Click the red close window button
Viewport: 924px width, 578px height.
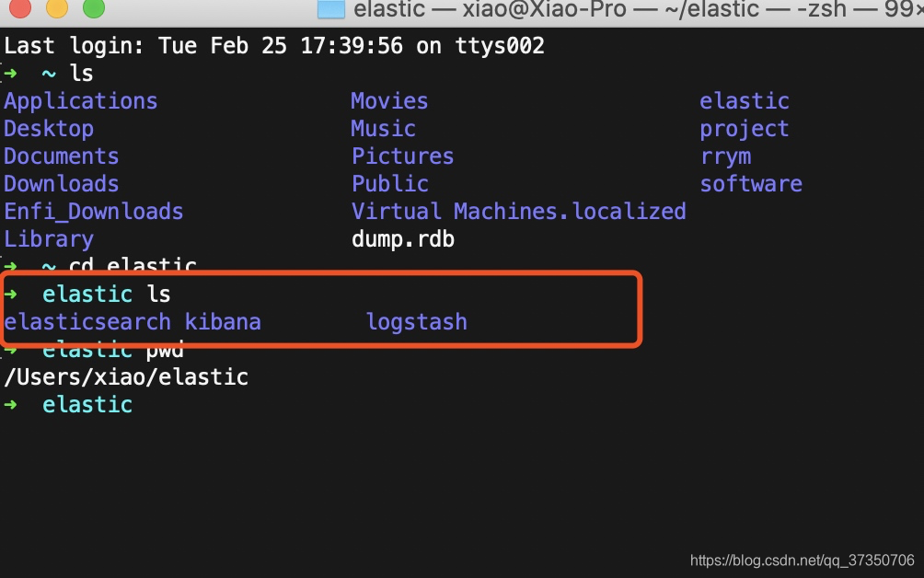(20, 7)
